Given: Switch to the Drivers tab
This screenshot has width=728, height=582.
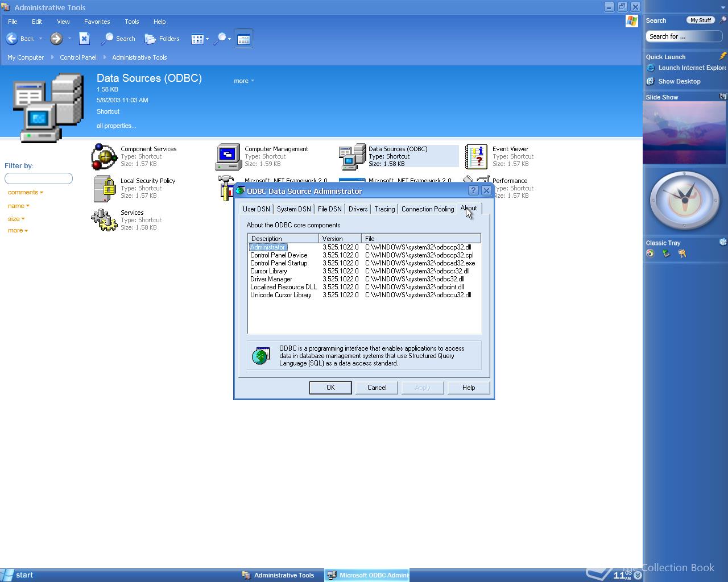Looking at the screenshot, I should tap(358, 209).
